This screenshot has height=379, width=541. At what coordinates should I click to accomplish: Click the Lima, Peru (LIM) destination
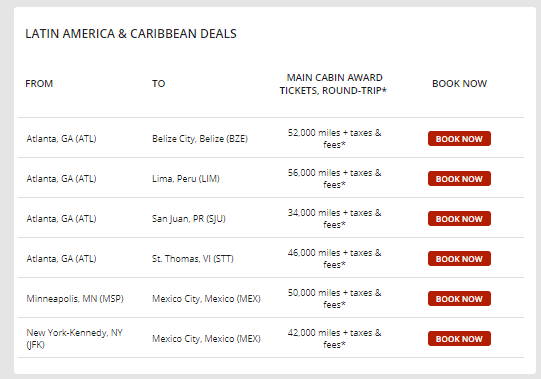[x=186, y=179]
